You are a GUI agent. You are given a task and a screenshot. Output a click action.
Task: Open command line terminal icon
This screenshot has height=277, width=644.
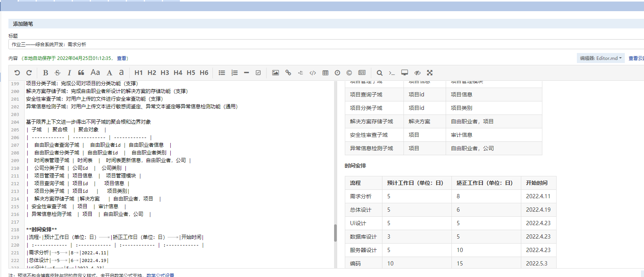click(392, 73)
